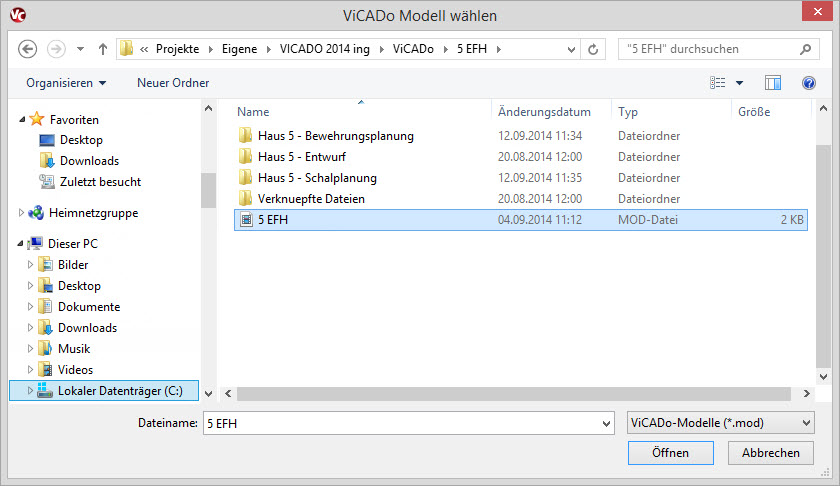Select Desktop under Favoriten
Viewport: 840px width, 486px height.
(81, 140)
